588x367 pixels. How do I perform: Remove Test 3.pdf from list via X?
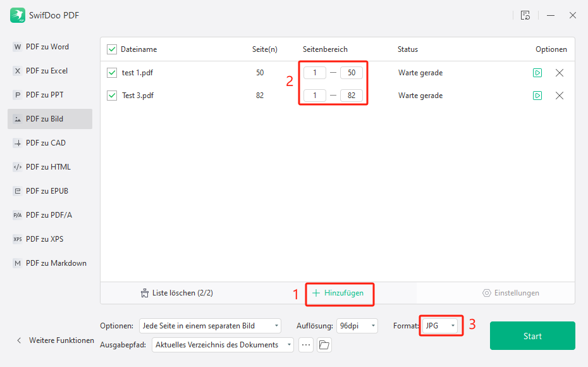[x=560, y=96]
